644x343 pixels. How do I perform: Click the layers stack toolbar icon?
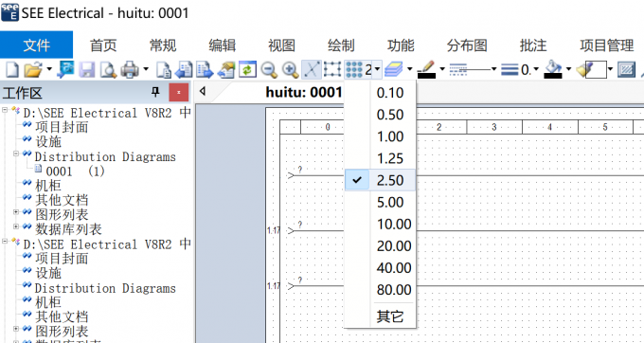point(393,70)
